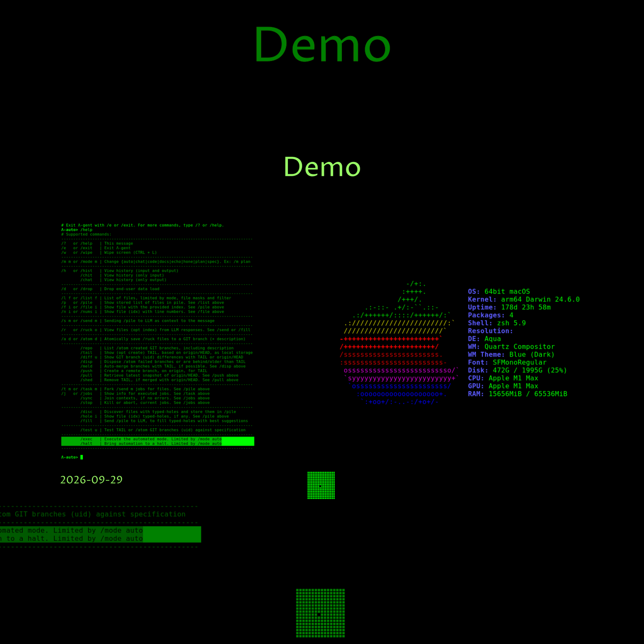644x644 pixels.
Task: Click the date 2026-09-29
Action: [x=92, y=480]
